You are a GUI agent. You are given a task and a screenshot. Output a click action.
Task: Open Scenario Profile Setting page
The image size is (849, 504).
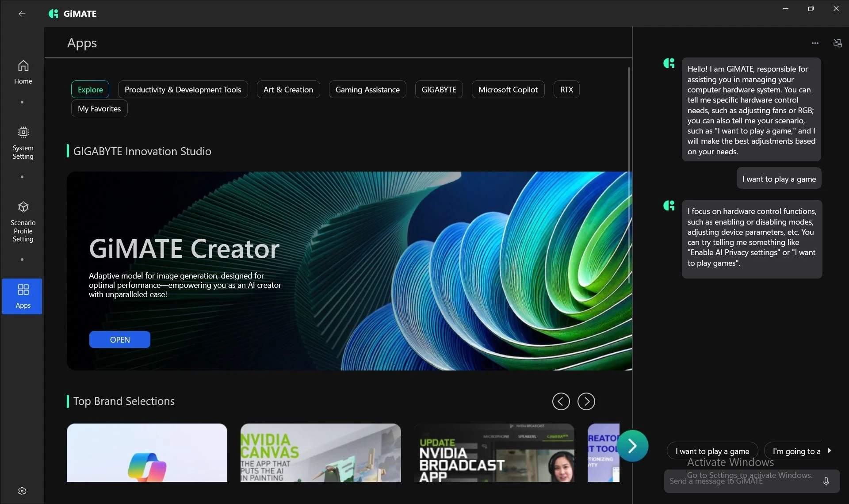pos(23,221)
